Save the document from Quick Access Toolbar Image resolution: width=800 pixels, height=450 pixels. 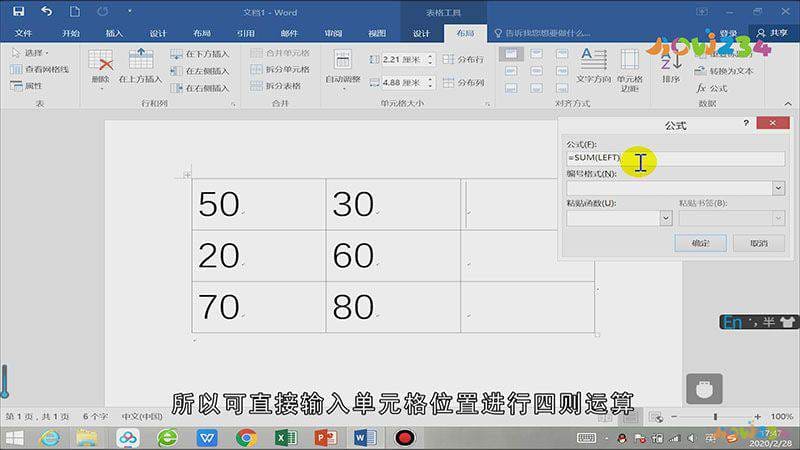coord(19,11)
